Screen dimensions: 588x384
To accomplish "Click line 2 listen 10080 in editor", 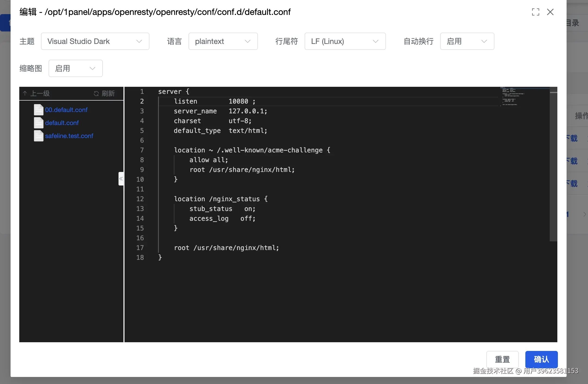I will (x=214, y=101).
